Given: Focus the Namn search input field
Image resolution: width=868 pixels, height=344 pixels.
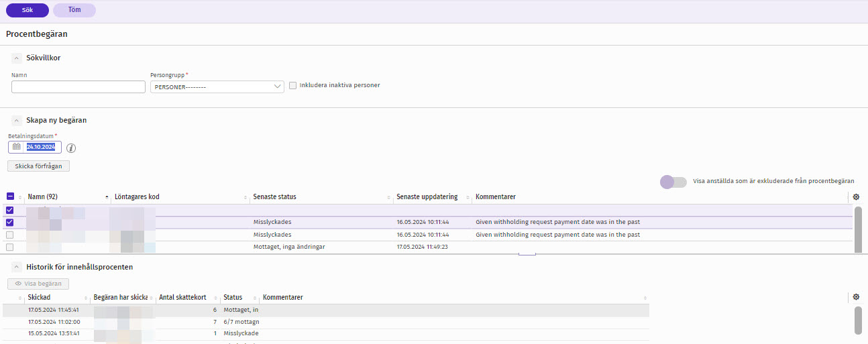Looking at the screenshot, I should [78, 87].
